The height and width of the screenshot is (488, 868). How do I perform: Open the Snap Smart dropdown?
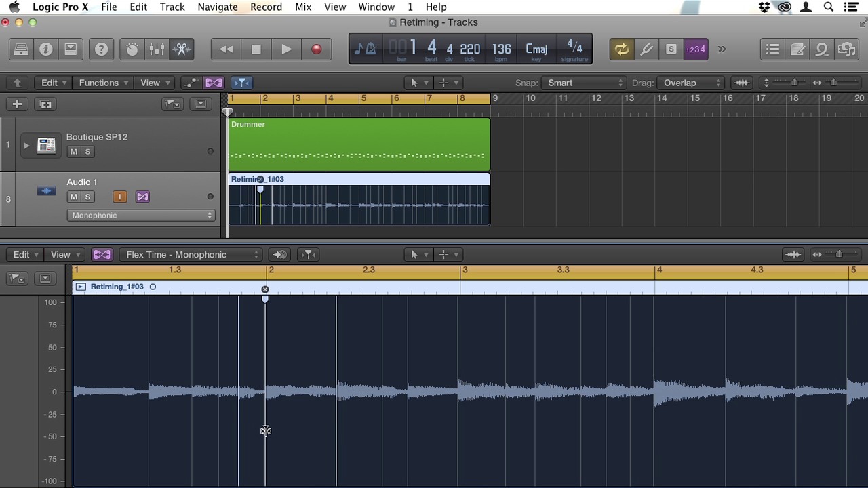(x=584, y=83)
